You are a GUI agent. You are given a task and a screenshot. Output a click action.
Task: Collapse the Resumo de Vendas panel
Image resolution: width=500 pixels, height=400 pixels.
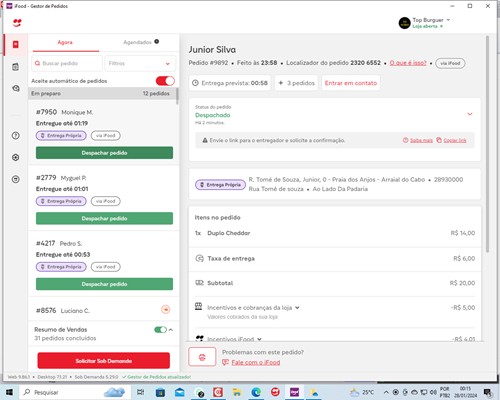(x=171, y=330)
